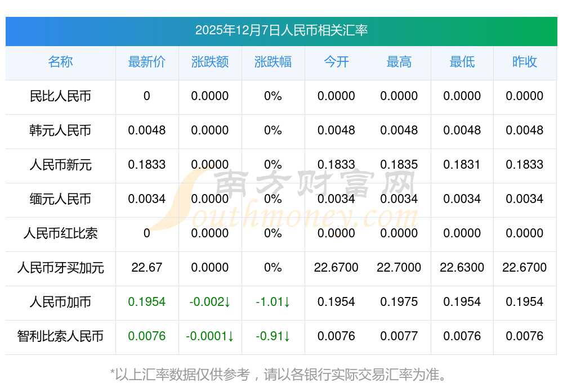Click the 最高 column header
The image size is (563, 392).
(399, 62)
